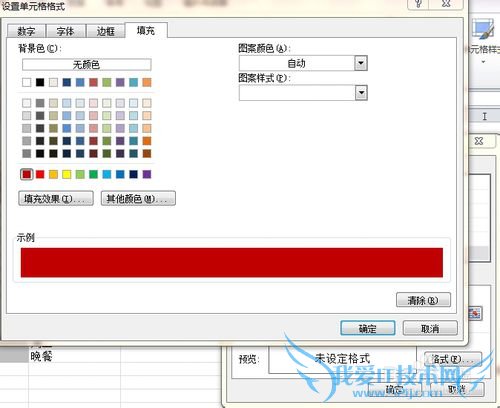The image size is (500, 408).
Task: Click 取消 in the rule dialog behind
Action: (457, 389)
